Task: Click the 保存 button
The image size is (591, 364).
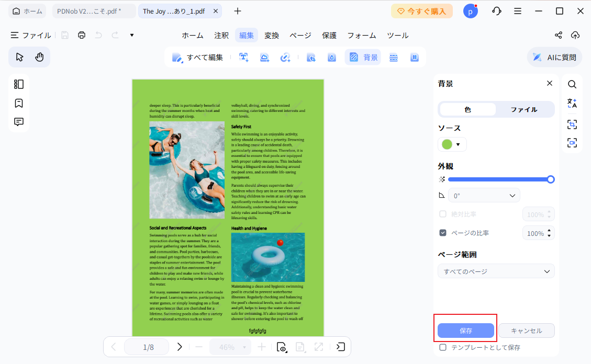Action: [465, 330]
